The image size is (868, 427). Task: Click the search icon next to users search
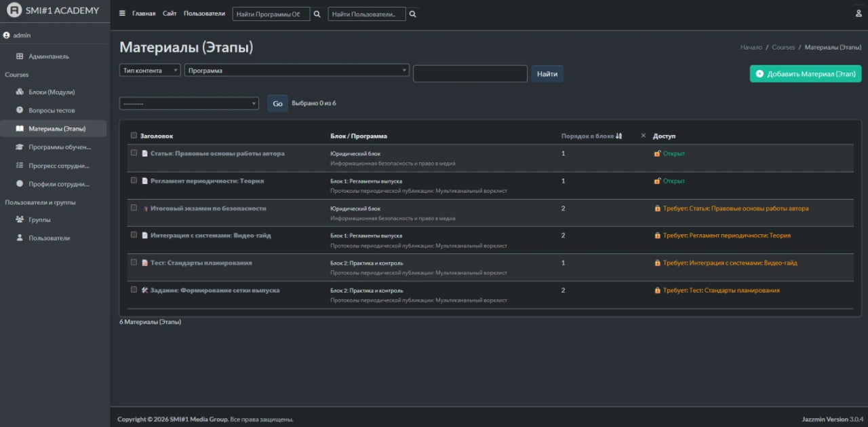click(x=413, y=14)
